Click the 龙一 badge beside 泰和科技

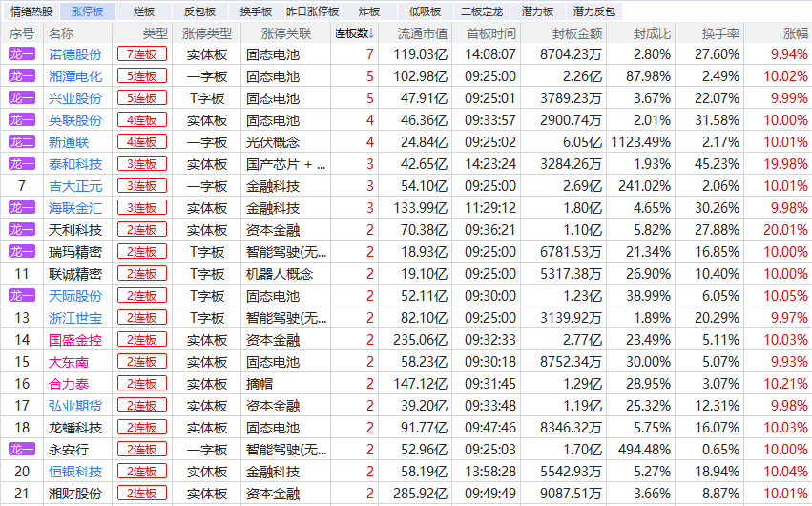pyautogui.click(x=22, y=164)
